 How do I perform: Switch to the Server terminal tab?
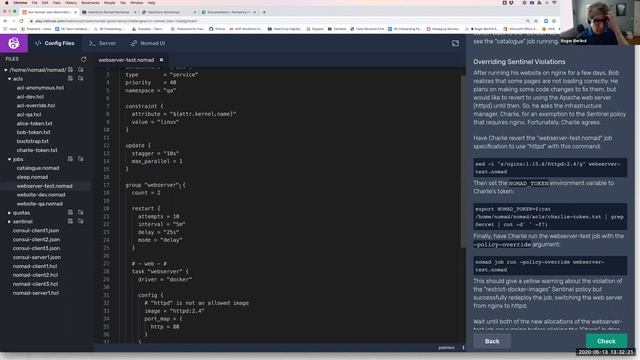point(102,43)
